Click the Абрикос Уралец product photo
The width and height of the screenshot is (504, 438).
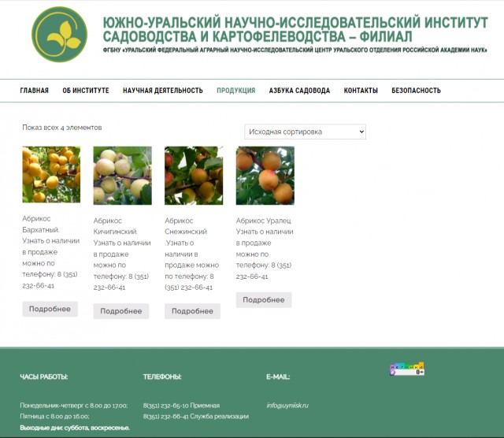(265, 176)
